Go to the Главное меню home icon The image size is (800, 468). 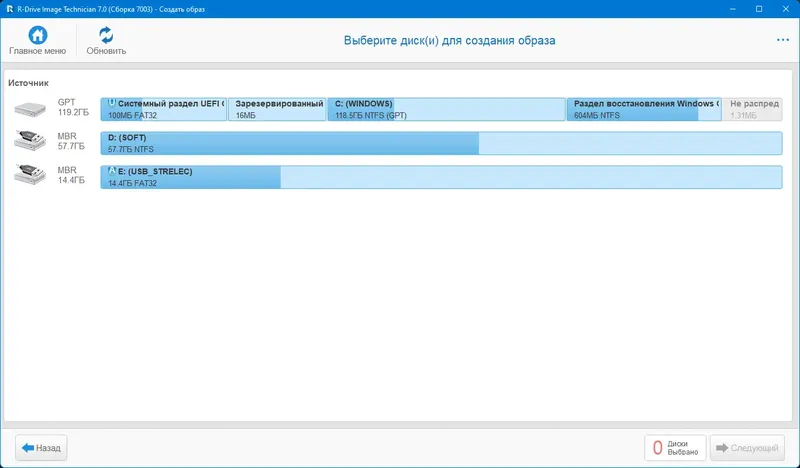pos(37,35)
